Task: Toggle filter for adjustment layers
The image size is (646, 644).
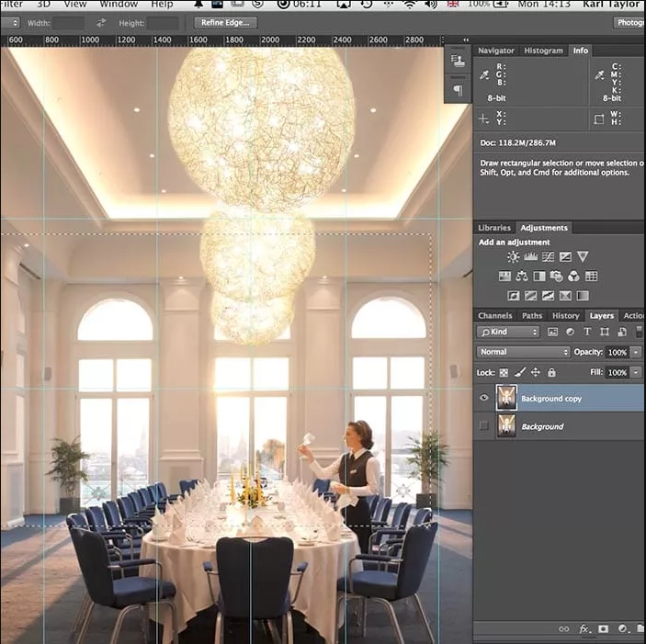Action: 571,332
